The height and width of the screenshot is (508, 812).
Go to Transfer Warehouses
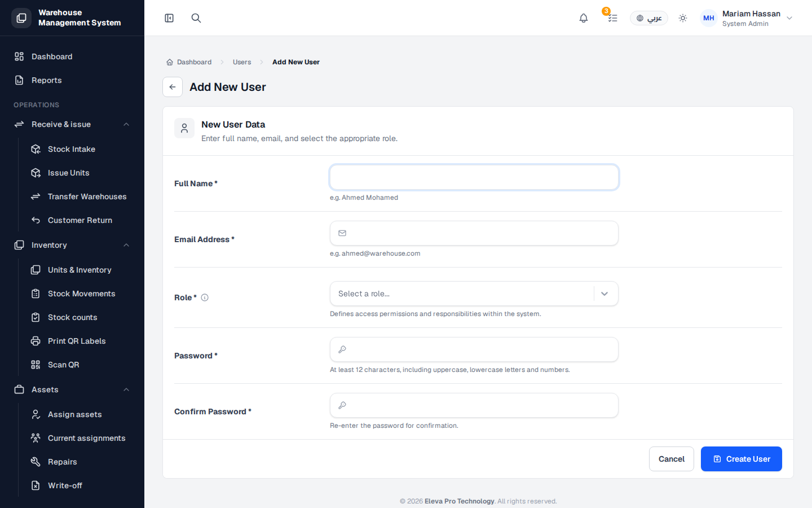click(x=81, y=196)
